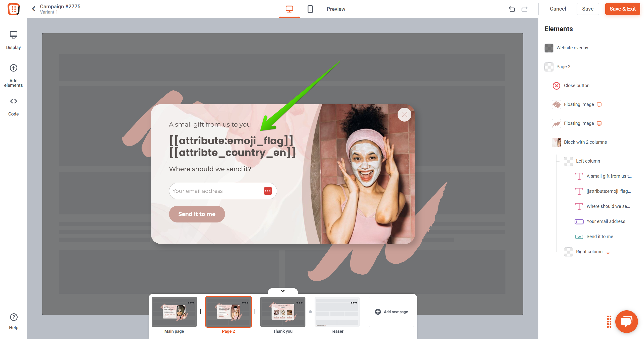The height and width of the screenshot is (339, 644).
Task: Select first Floating image element
Action: 576,104
